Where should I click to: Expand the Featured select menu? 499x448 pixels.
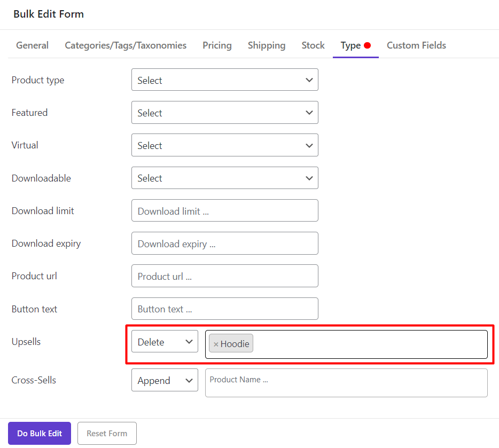[x=224, y=113]
